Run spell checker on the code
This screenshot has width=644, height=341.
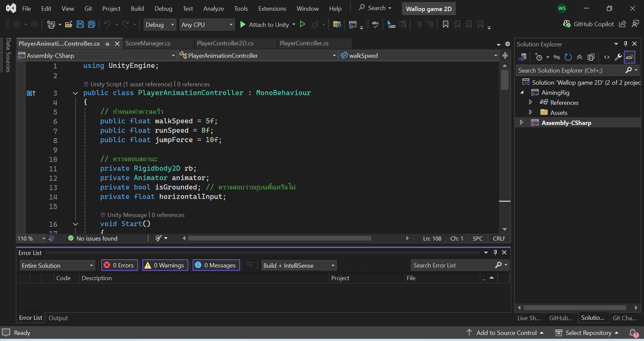click(x=376, y=24)
